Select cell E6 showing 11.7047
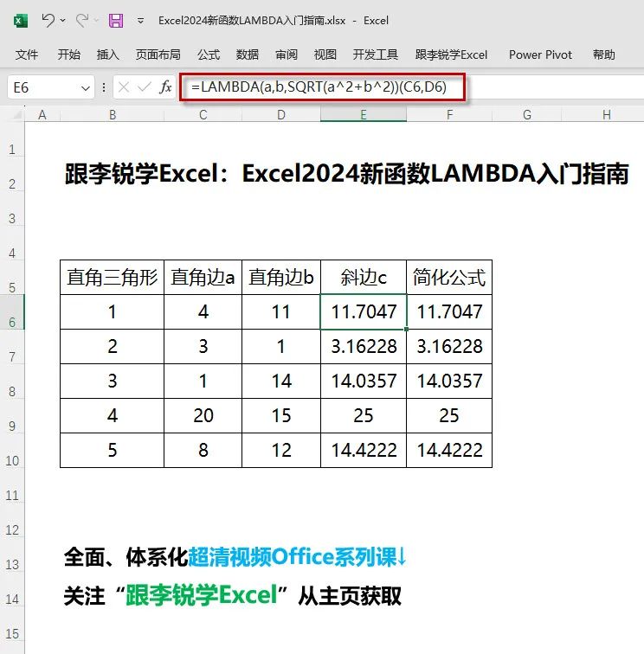This screenshot has width=644, height=654. 364,312
